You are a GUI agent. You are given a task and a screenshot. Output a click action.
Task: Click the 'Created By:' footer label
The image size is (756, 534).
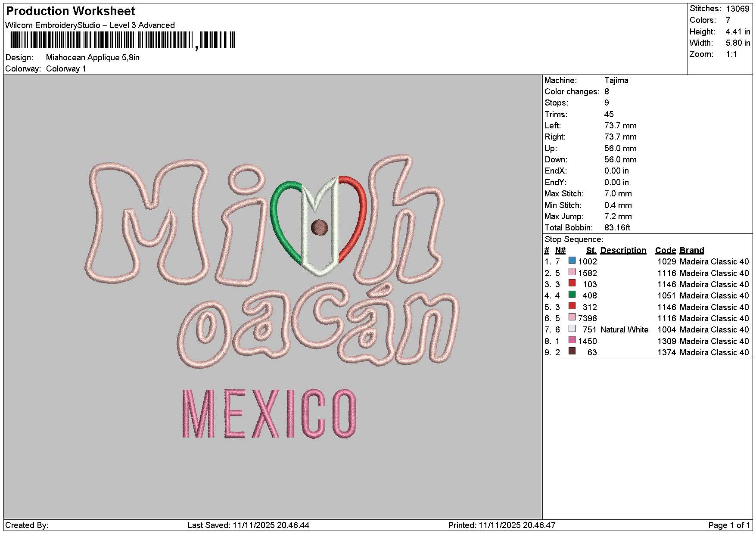pyautogui.click(x=27, y=525)
